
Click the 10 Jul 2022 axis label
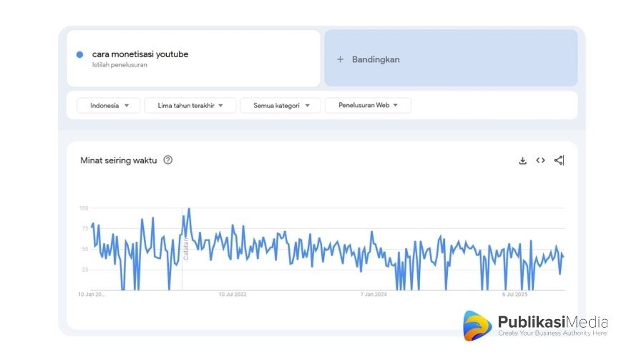point(232,294)
